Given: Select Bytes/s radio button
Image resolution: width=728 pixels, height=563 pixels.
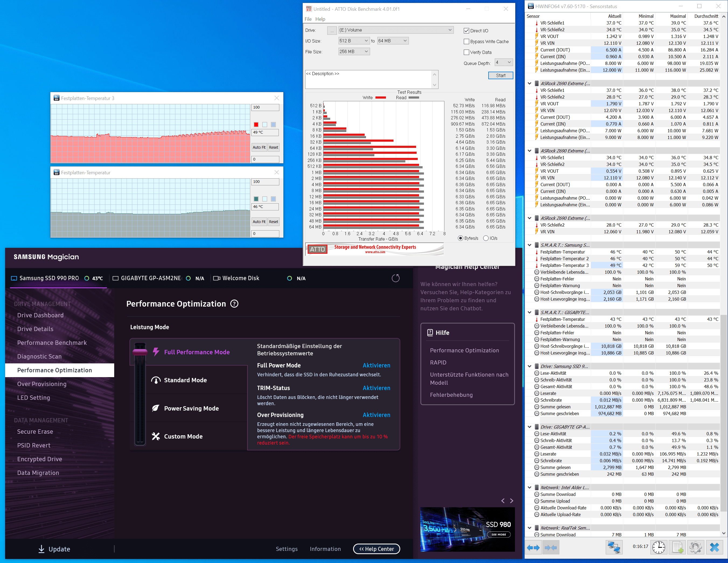Looking at the screenshot, I should coord(460,238).
